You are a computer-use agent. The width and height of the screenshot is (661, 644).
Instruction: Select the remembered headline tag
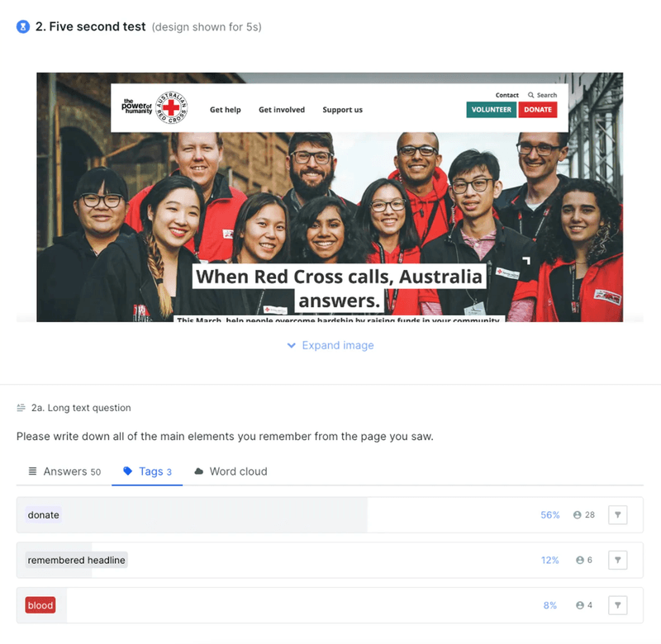pyautogui.click(x=76, y=560)
